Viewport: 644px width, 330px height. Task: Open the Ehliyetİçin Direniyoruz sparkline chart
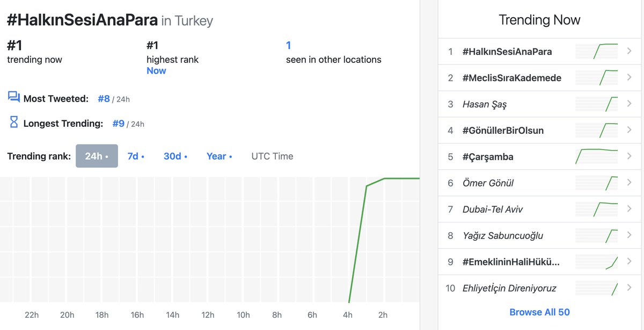(x=597, y=289)
